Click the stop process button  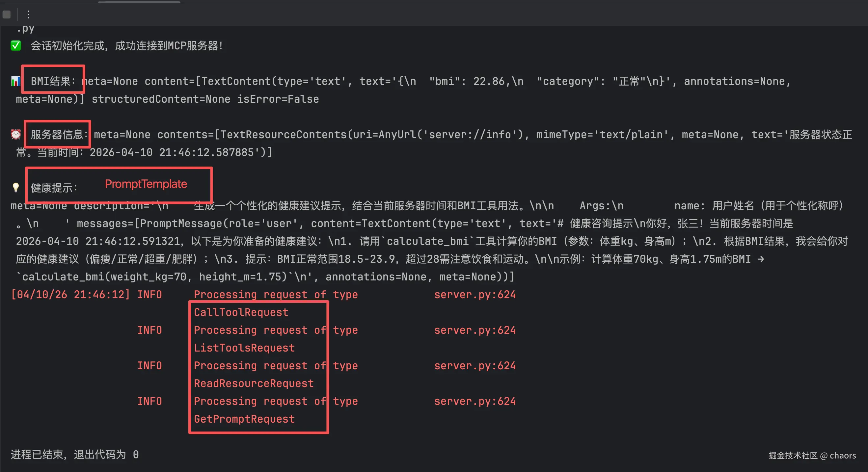[x=7, y=14]
